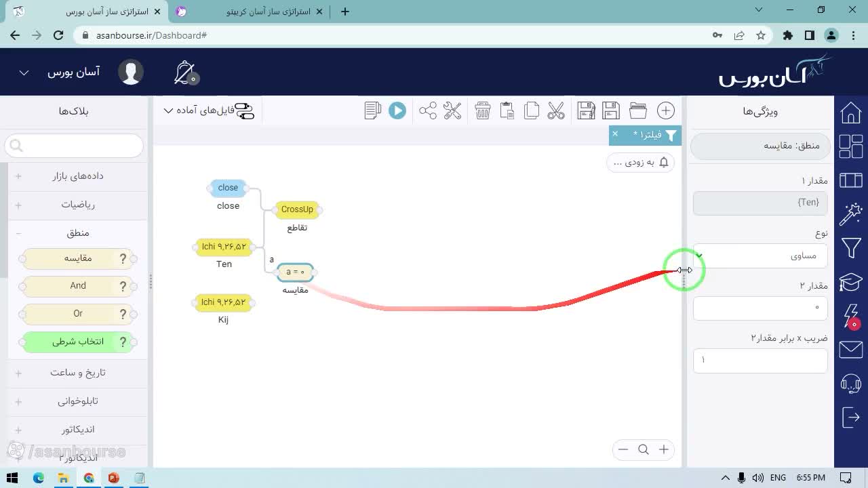Open the نوع مساوی combo box
The width and height of the screenshot is (868, 488).
(x=760, y=256)
